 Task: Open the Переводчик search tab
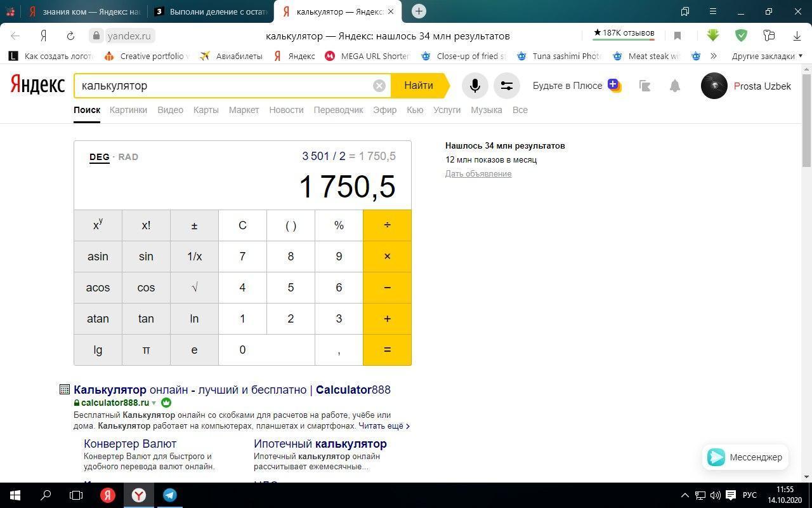pos(338,110)
